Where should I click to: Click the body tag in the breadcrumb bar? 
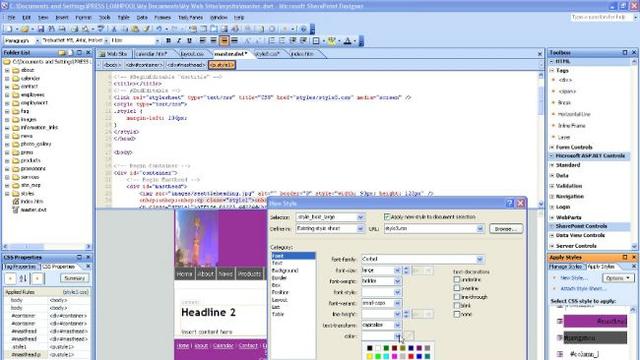coord(111,65)
